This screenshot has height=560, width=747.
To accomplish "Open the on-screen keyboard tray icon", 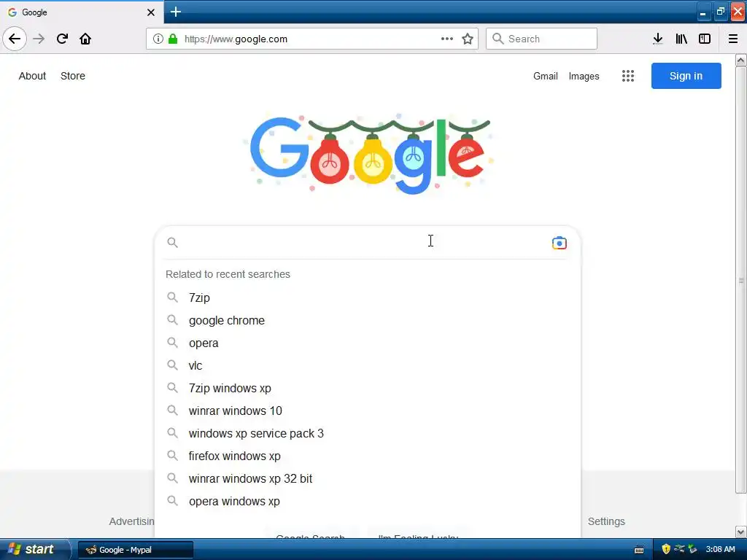I will [639, 550].
